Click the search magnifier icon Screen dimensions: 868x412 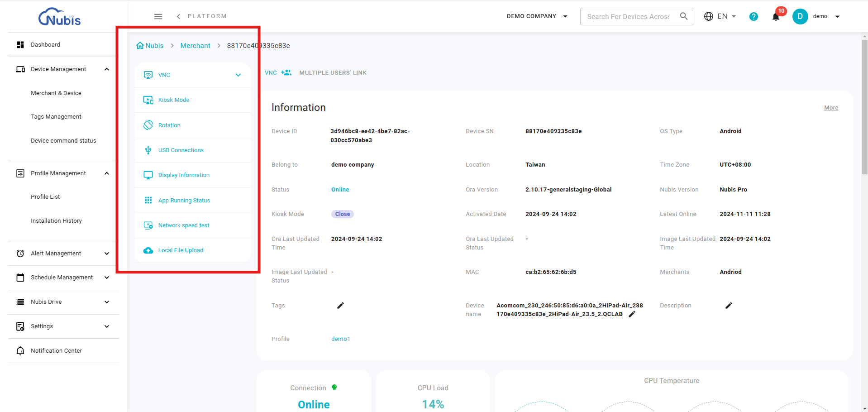click(x=684, y=16)
